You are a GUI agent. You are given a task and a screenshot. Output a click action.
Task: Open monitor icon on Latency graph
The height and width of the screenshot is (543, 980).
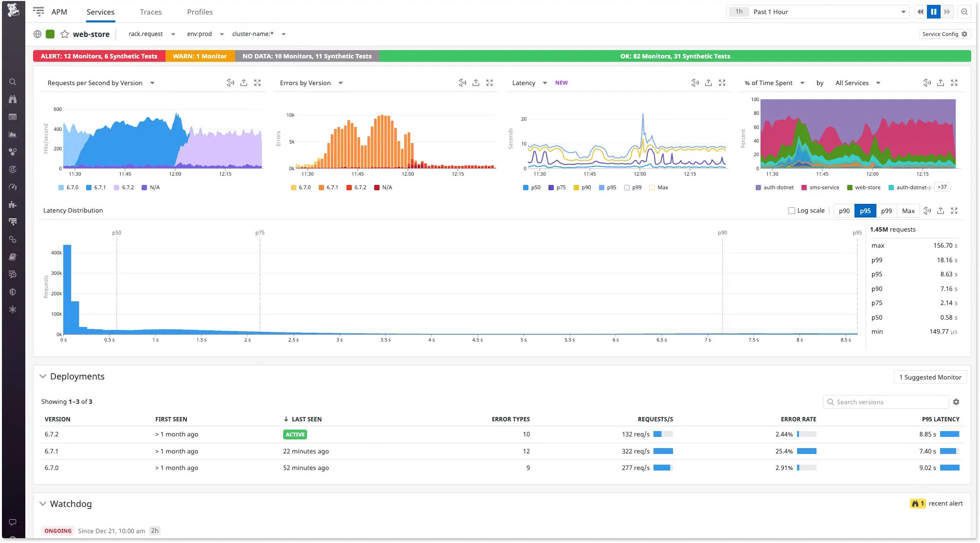(695, 83)
